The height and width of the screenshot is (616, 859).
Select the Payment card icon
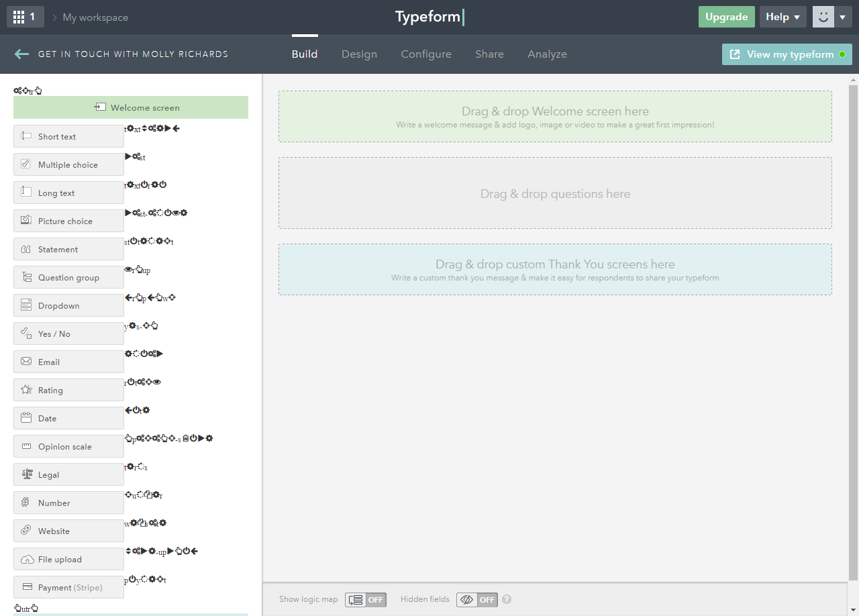[28, 587]
